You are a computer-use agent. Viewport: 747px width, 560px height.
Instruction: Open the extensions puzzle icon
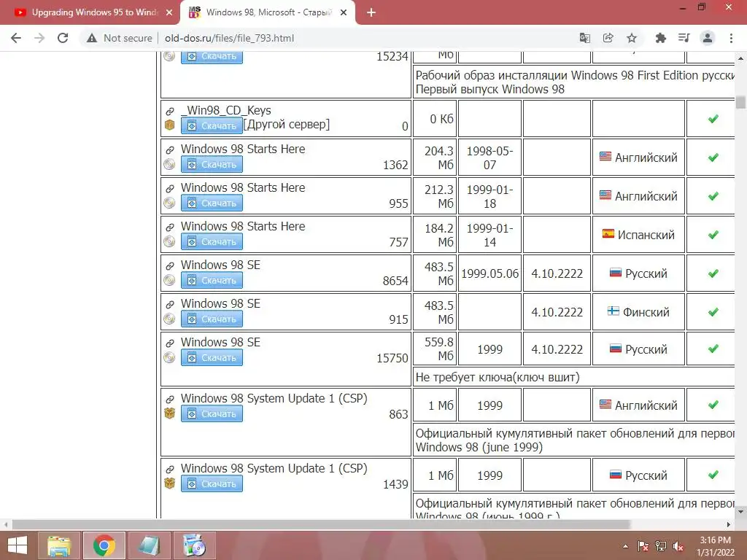click(x=660, y=38)
